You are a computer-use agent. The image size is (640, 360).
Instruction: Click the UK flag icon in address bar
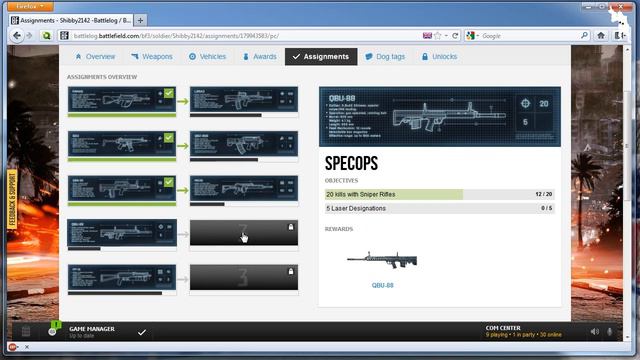(427, 36)
